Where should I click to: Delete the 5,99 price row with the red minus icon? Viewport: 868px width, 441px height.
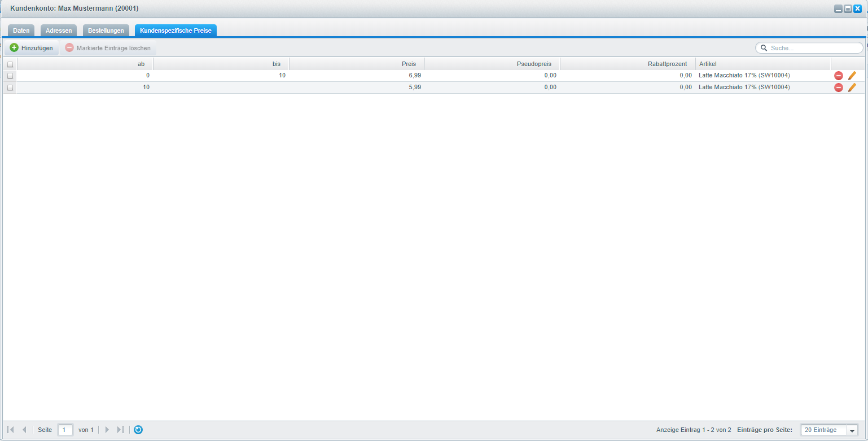(838, 88)
